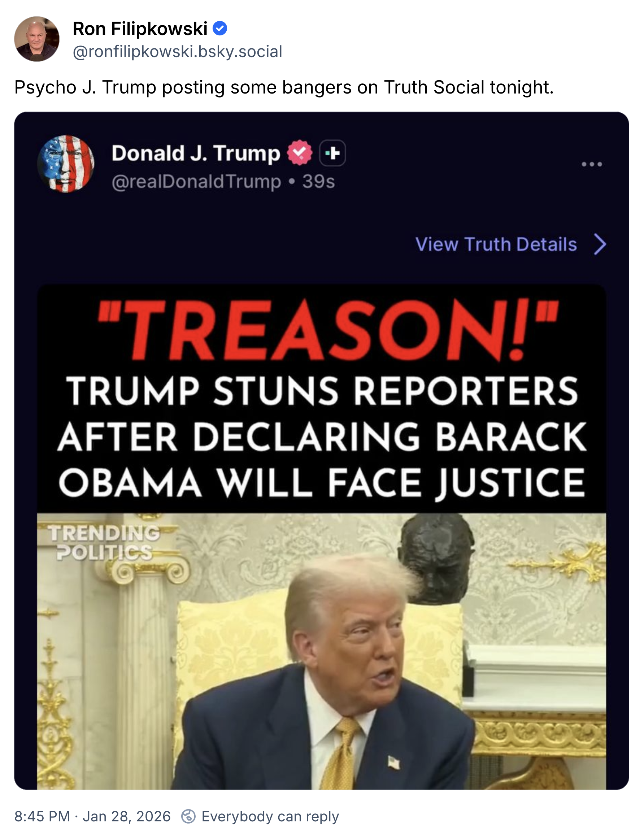Open the @ronfilipkowski.bsky.social handle

pyautogui.click(x=178, y=52)
